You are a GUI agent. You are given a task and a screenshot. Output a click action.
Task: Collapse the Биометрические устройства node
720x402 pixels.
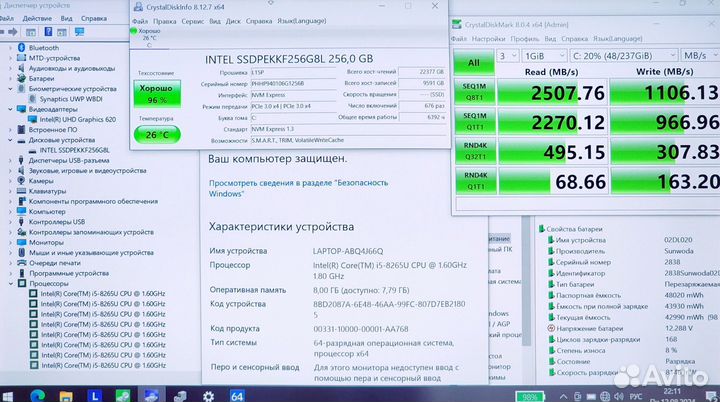10,89
